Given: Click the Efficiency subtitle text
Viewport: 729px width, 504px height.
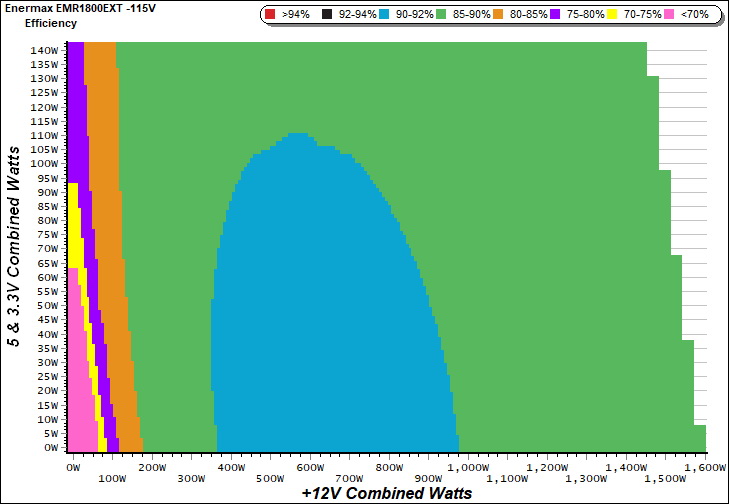Looking at the screenshot, I should (51, 22).
